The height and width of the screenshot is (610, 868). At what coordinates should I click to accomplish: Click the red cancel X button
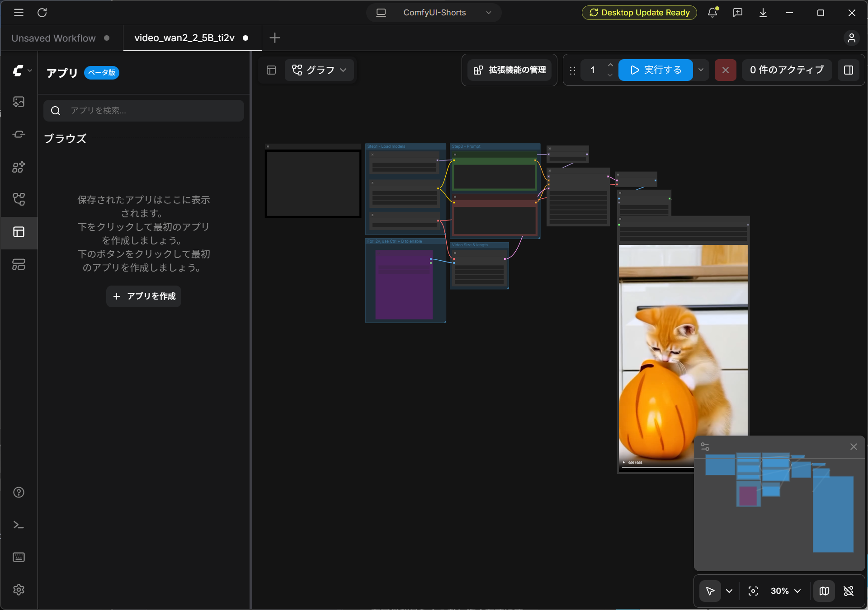[726, 70]
